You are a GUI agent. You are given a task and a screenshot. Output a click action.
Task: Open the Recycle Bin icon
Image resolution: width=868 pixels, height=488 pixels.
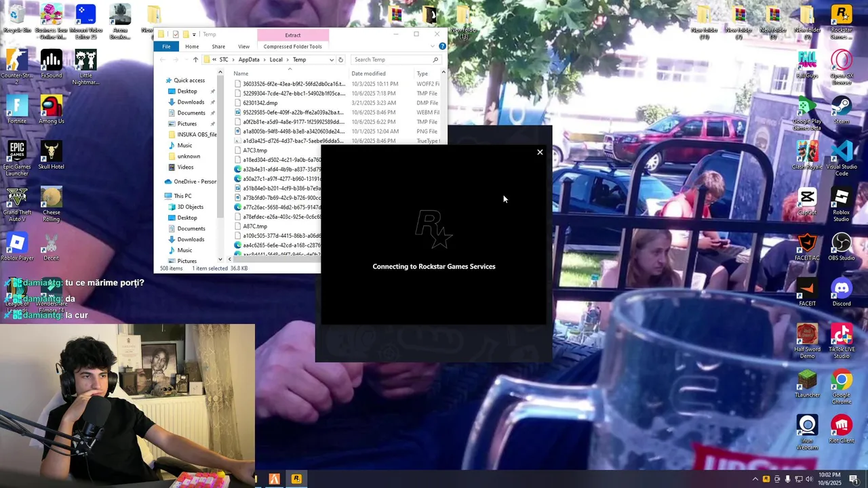[17, 18]
